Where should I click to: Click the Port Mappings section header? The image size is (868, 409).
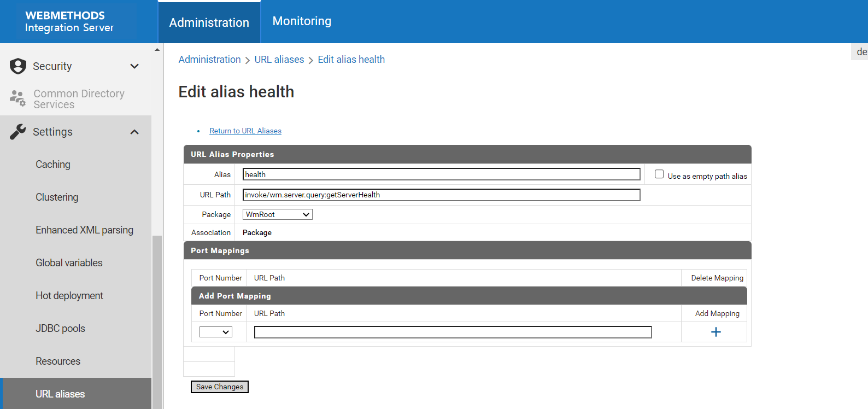point(467,250)
